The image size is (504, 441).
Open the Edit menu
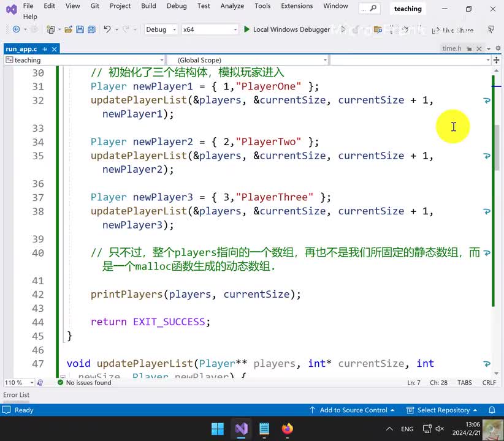[49, 6]
